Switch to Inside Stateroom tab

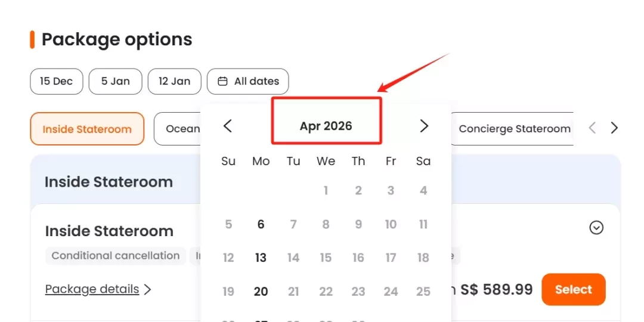coord(87,129)
